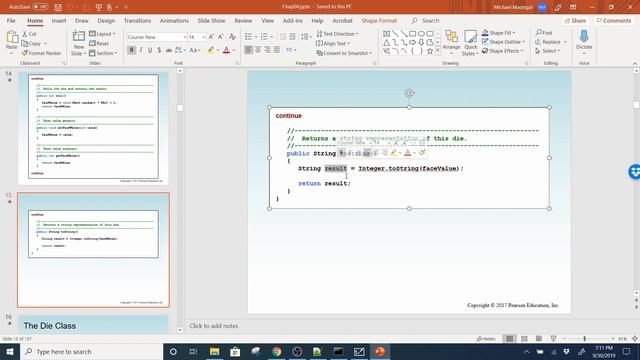Open the Design ribbon tab

pos(106,21)
